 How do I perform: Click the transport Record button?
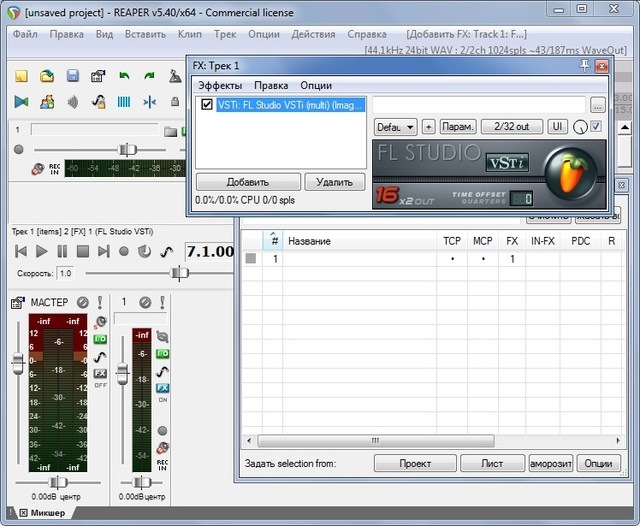point(124,251)
